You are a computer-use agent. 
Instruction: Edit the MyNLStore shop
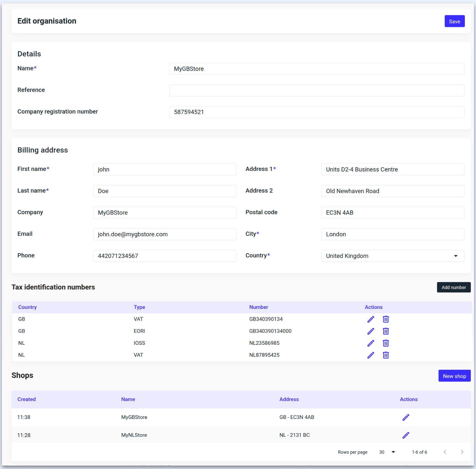pos(406,435)
